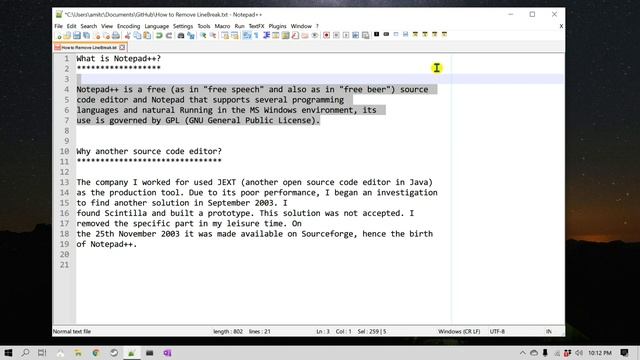The height and width of the screenshot is (360, 640).
Task: Toggle file monitoring eye icon
Action: [315, 36]
